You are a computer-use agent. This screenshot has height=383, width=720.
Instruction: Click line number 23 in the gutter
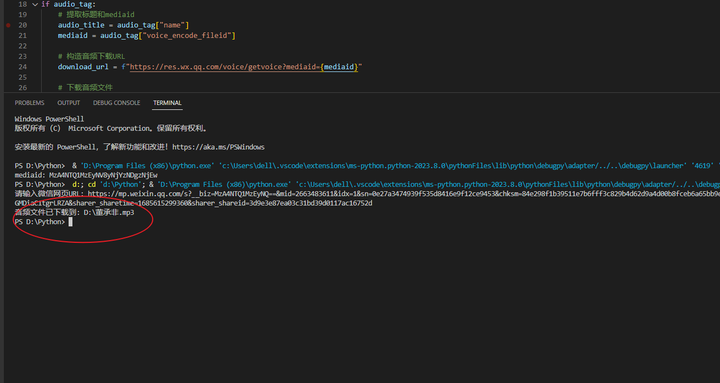(x=22, y=56)
